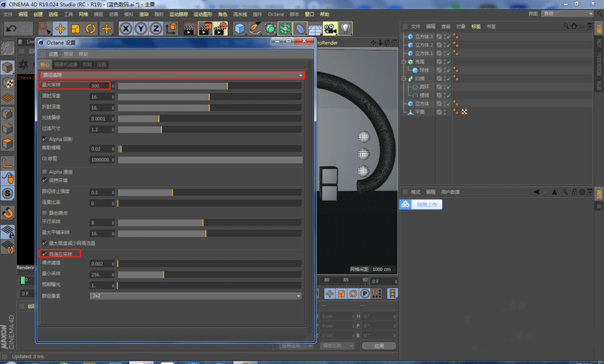Click the magnet Snap icon in left sidebar
This screenshot has height=364, width=604.
(8, 212)
